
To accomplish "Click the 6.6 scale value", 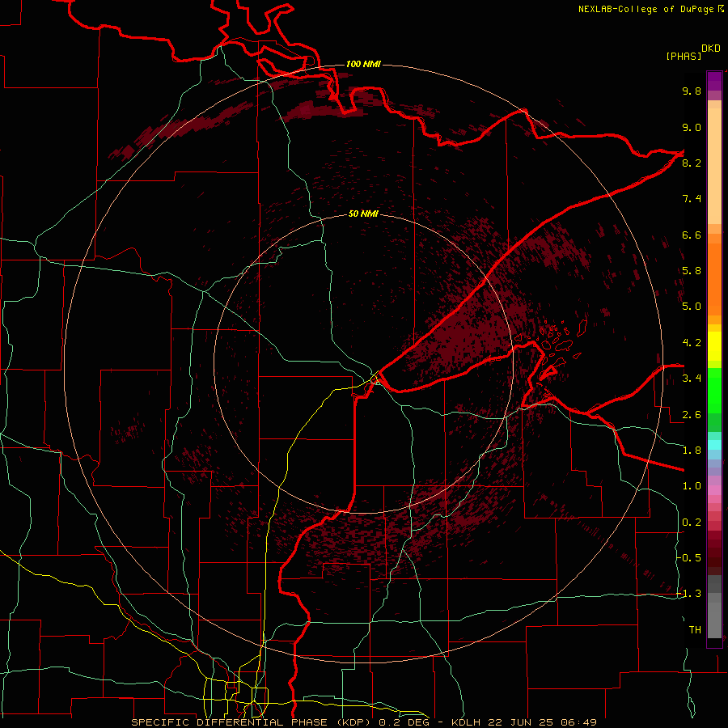I will pyautogui.click(x=692, y=235).
